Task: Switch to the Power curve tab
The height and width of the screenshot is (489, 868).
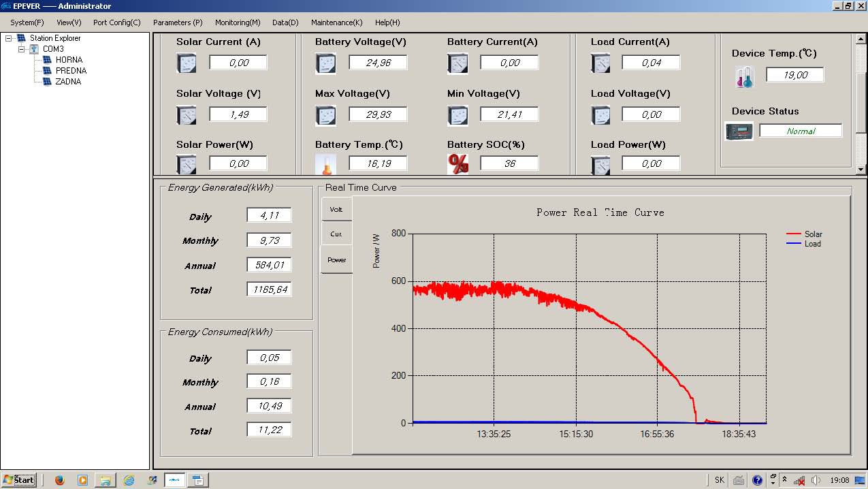Action: pos(336,259)
